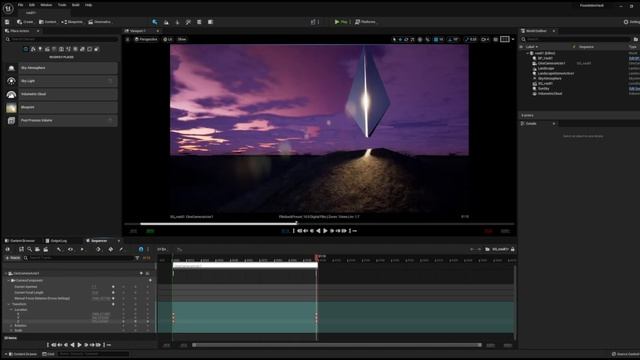Select the Post Process Volume actor entry
640x360 pixels.
pos(68,120)
